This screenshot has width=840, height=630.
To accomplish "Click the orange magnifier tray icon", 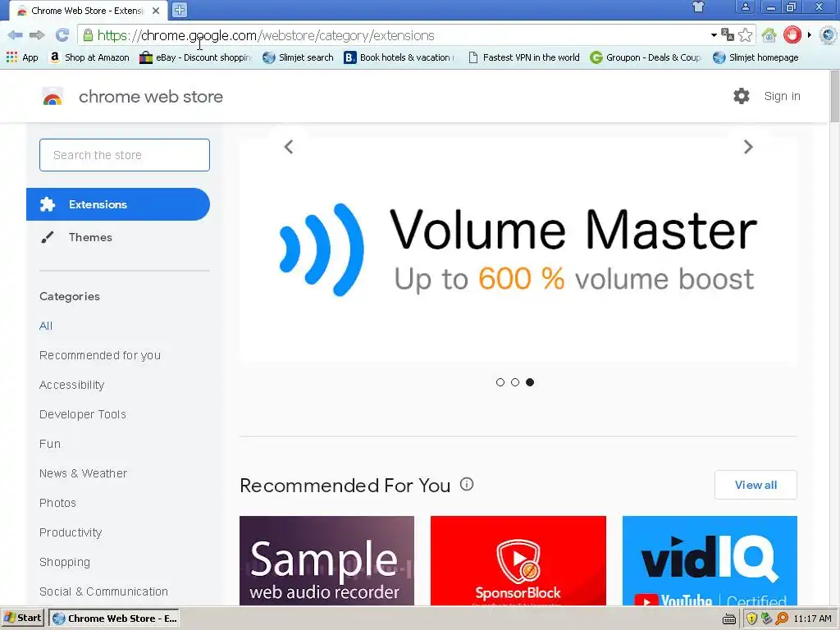I will [x=782, y=619].
